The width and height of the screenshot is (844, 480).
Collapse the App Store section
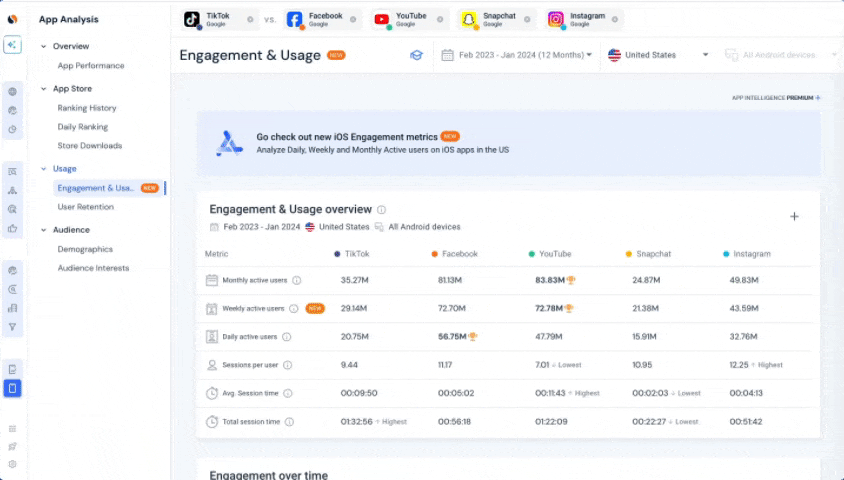(44, 89)
